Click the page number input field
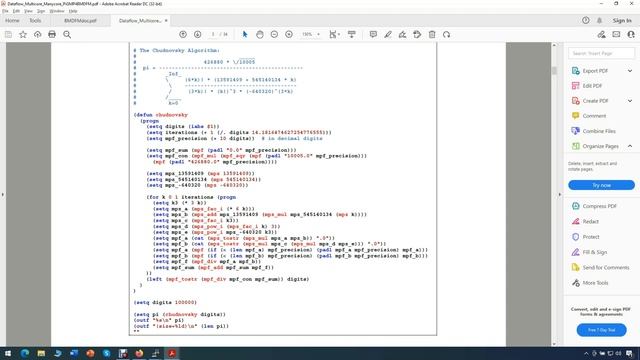The width and height of the screenshot is (640, 360). [x=213, y=35]
